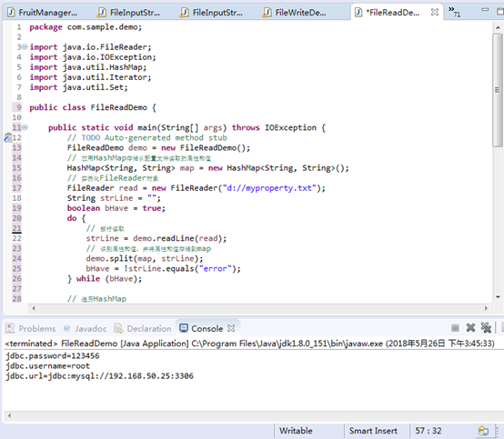Image resolution: width=504 pixels, height=439 pixels.
Task: Click Remove Launch icon in Console toolbar
Action: (470, 328)
